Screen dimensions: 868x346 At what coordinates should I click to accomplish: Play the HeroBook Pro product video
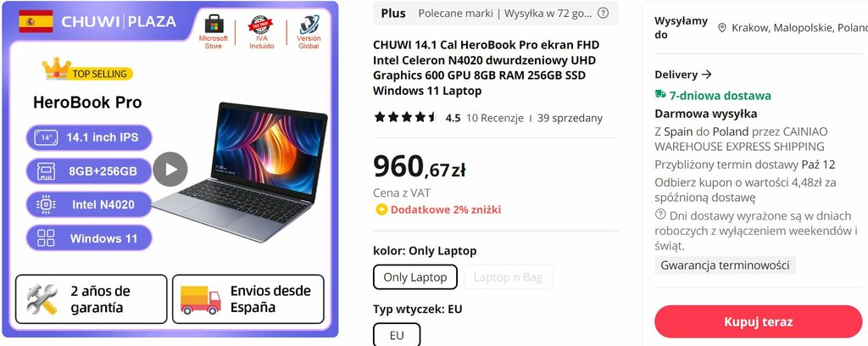coord(170,170)
